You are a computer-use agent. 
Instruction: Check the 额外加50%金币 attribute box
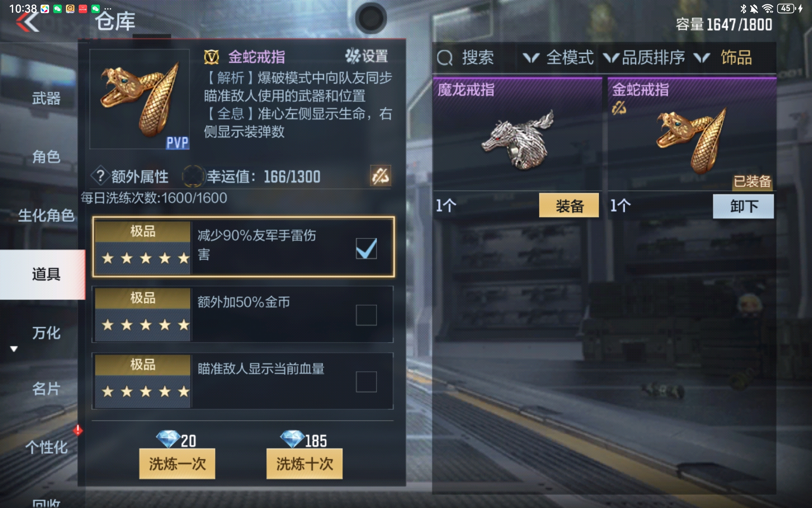366,315
